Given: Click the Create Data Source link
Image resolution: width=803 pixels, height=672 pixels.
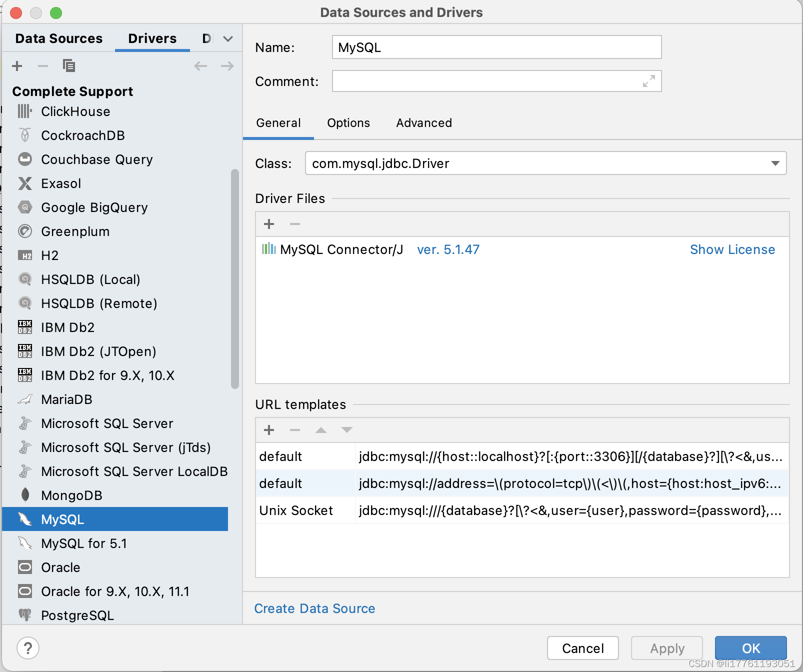Looking at the screenshot, I should coord(314,608).
